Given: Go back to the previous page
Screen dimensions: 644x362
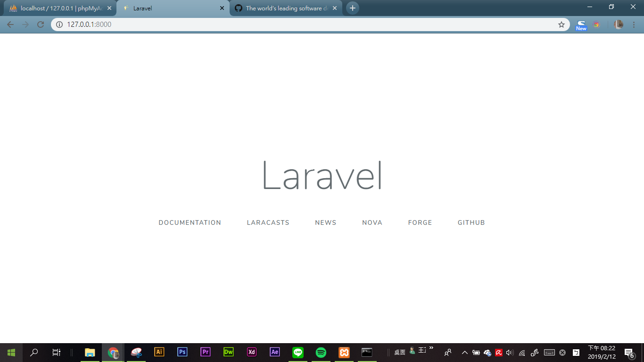Looking at the screenshot, I should [x=10, y=25].
